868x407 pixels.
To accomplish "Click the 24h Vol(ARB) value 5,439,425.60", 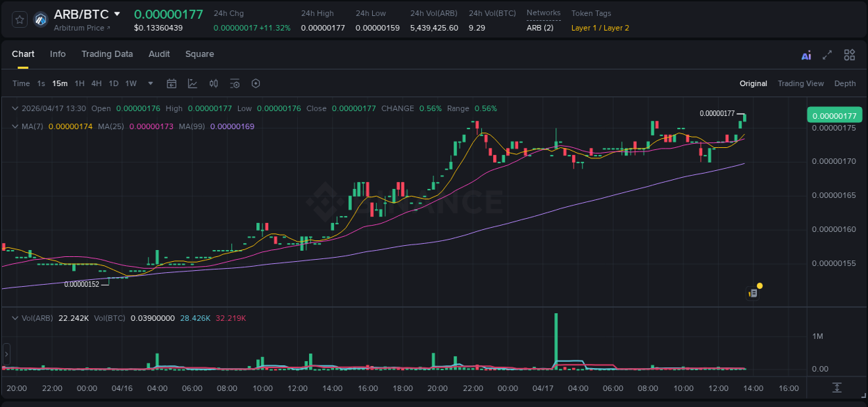I will (434, 28).
